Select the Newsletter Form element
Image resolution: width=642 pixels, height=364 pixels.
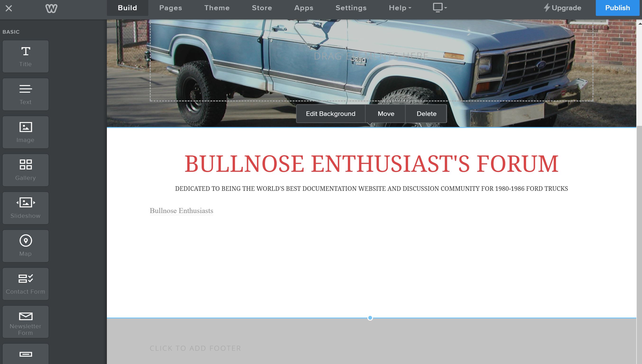26,322
